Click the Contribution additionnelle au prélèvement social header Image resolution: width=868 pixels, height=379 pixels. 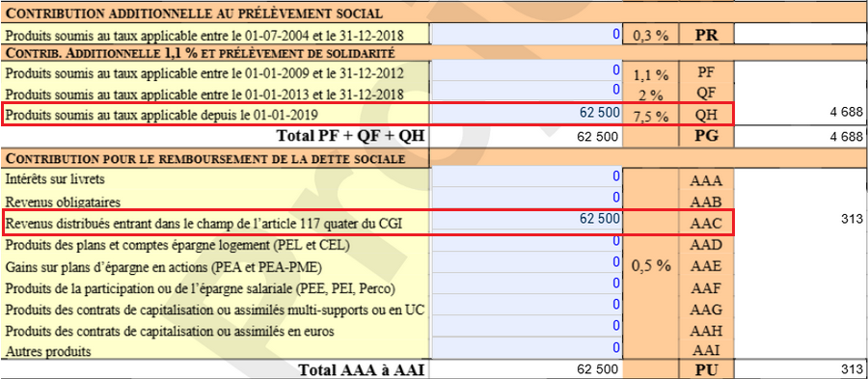point(194,13)
